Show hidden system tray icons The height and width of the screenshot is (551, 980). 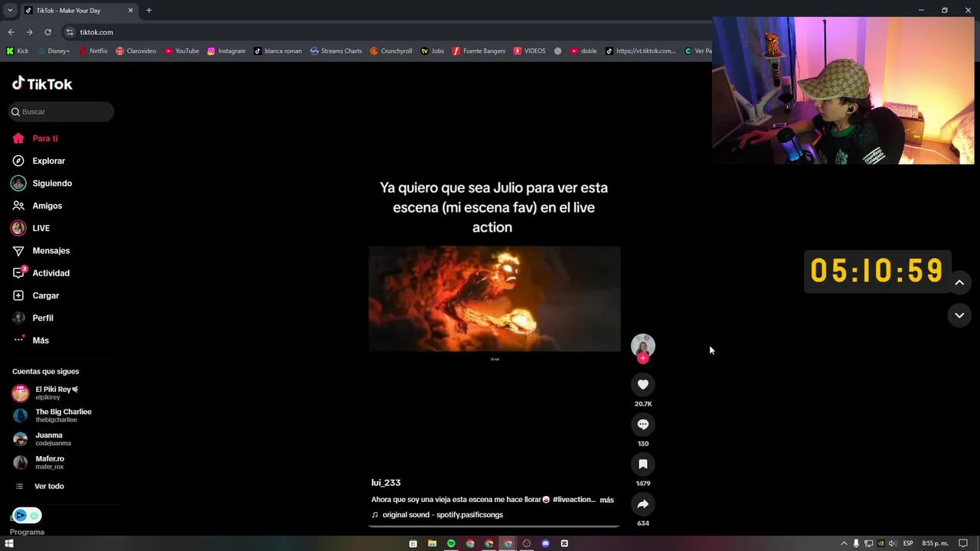click(x=844, y=543)
